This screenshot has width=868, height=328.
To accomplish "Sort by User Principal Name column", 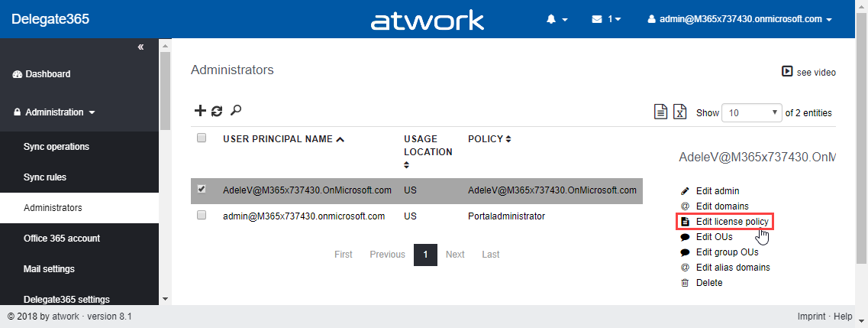I will tap(283, 139).
